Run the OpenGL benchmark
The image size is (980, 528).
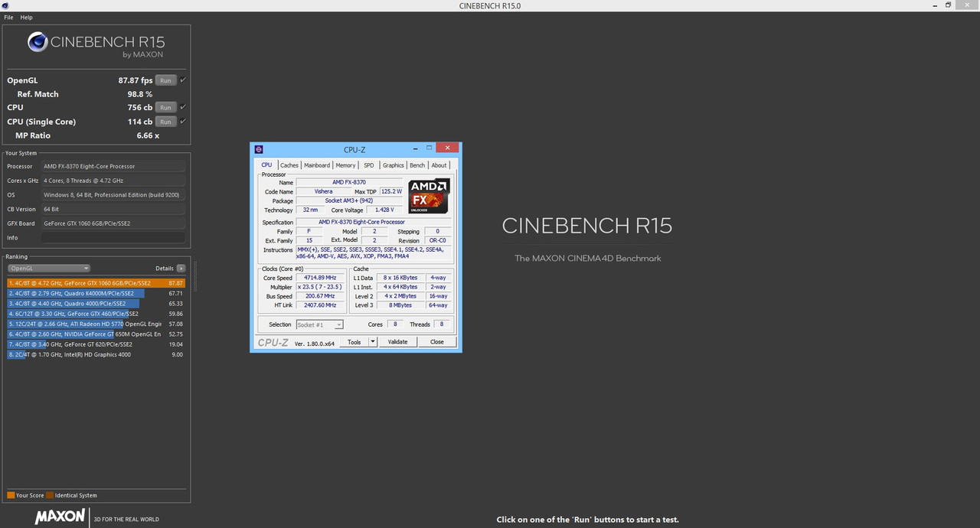[x=165, y=80]
